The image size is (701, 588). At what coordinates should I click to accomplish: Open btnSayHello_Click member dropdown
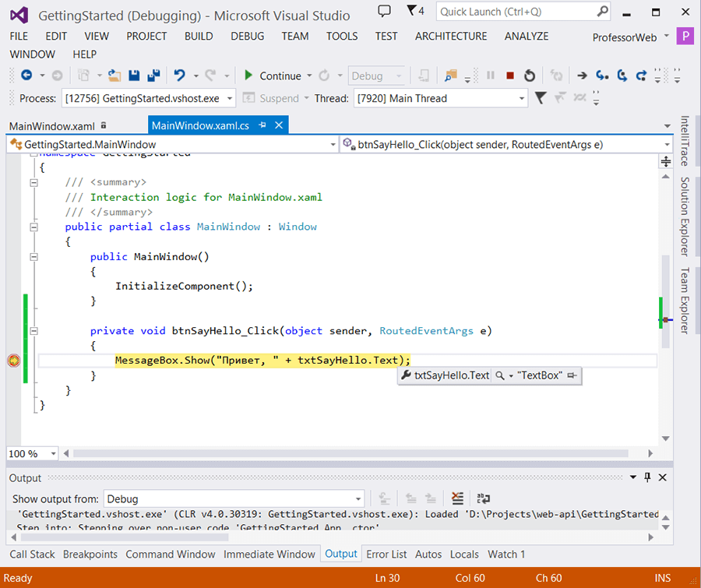[506, 144]
